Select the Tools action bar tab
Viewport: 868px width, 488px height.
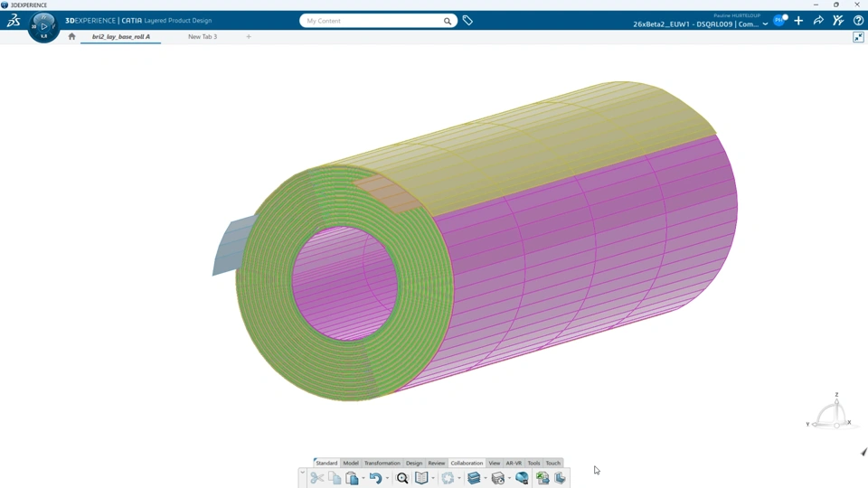click(x=533, y=463)
